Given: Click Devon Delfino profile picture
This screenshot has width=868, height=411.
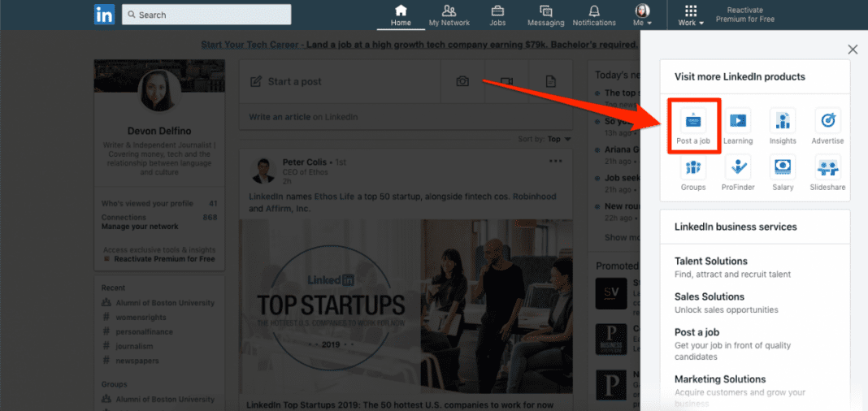Looking at the screenshot, I should [x=158, y=91].
